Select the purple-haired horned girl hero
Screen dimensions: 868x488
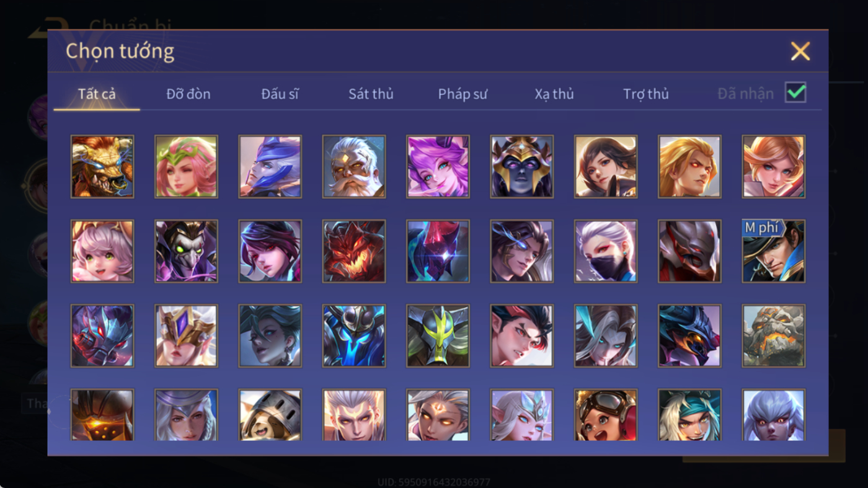pyautogui.click(x=438, y=167)
